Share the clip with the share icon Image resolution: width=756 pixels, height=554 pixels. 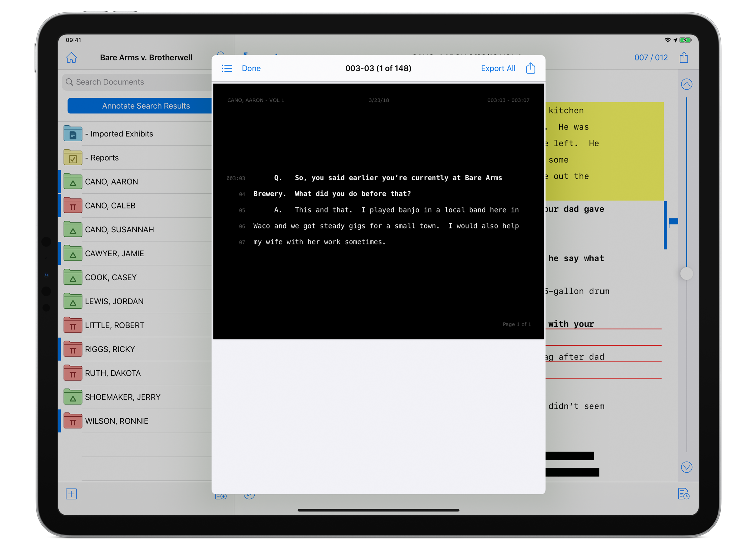click(x=530, y=68)
